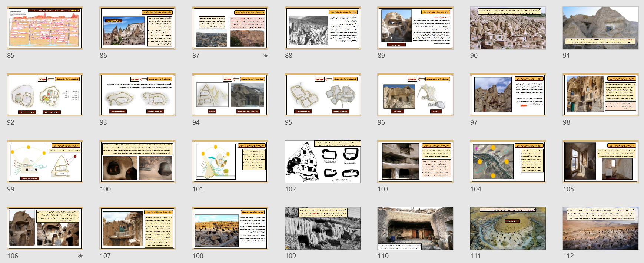Select slide 97 with the red arrow
The height and width of the screenshot is (263, 644).
[x=508, y=95]
